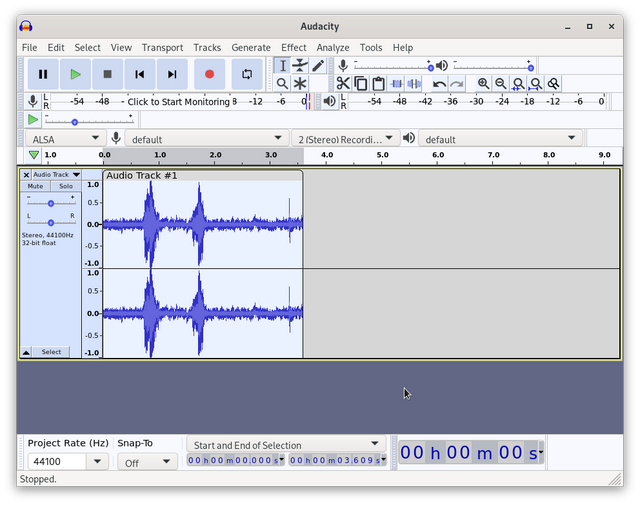Start recording with the red Record button
The image size is (640, 505).
coord(209,74)
